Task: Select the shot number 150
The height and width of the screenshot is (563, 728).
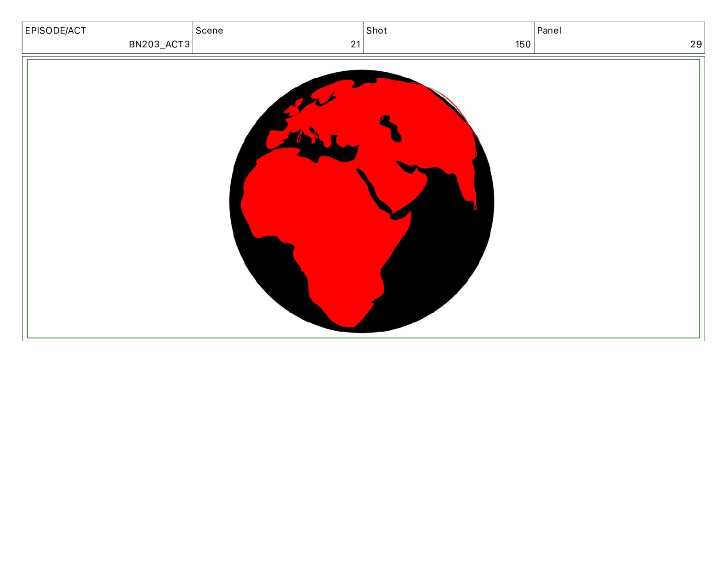Action: tap(523, 44)
